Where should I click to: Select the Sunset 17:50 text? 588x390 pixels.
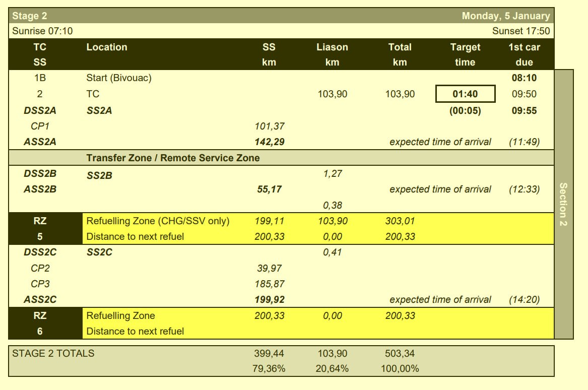click(521, 31)
